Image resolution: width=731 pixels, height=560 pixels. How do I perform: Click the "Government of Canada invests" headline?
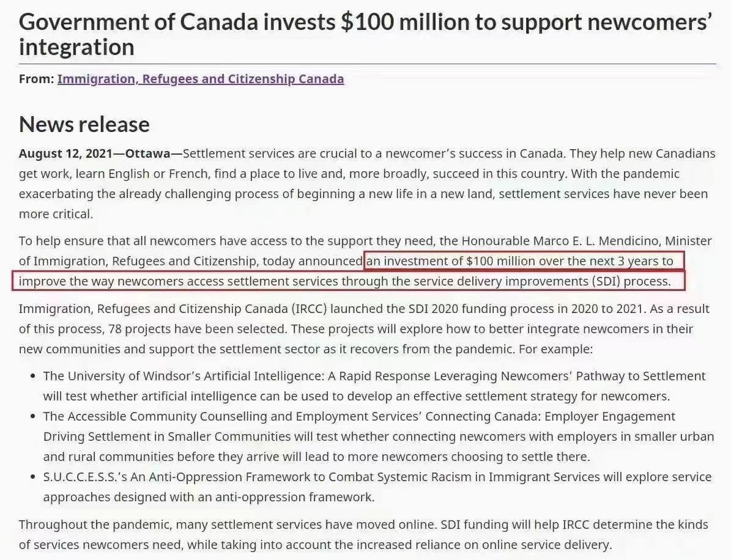point(177,23)
